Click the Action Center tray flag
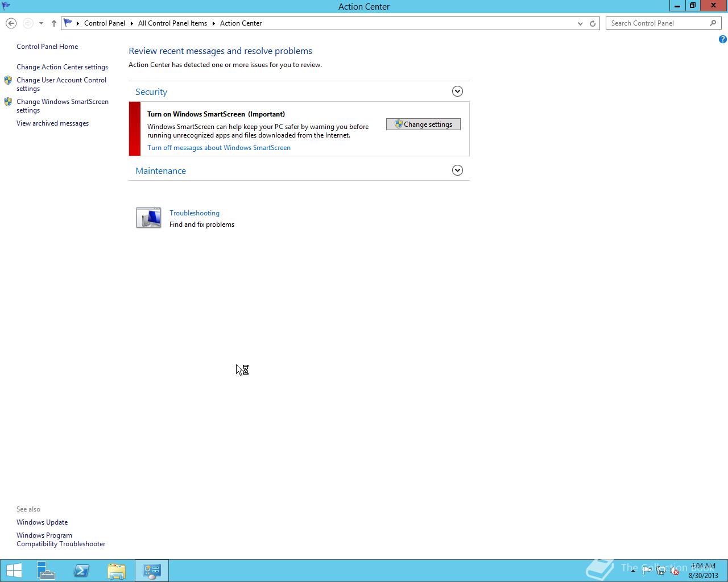The height and width of the screenshot is (582, 728). tap(647, 571)
